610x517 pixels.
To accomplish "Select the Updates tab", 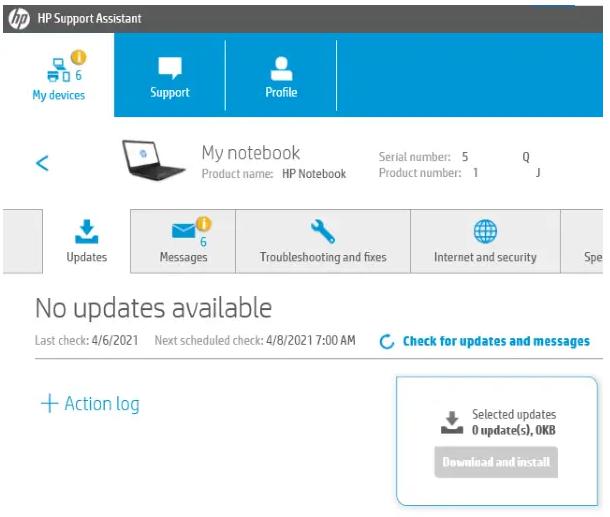I will pos(86,241).
